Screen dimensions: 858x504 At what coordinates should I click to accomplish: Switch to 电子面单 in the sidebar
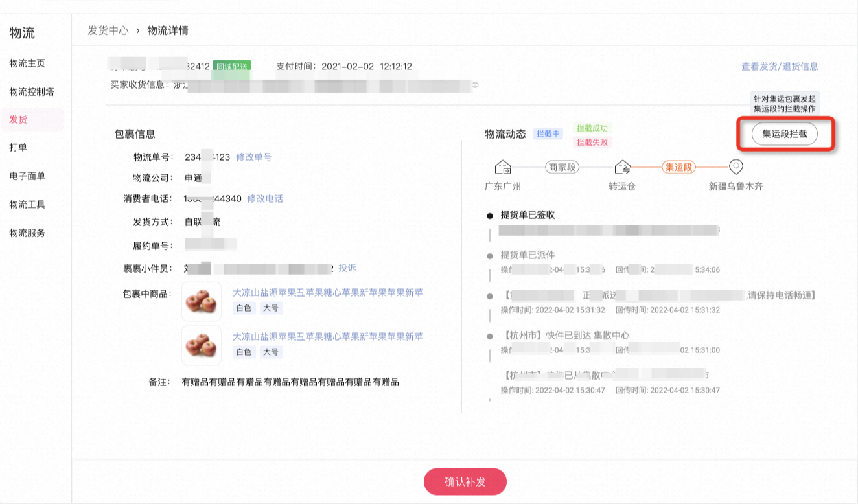[27, 175]
